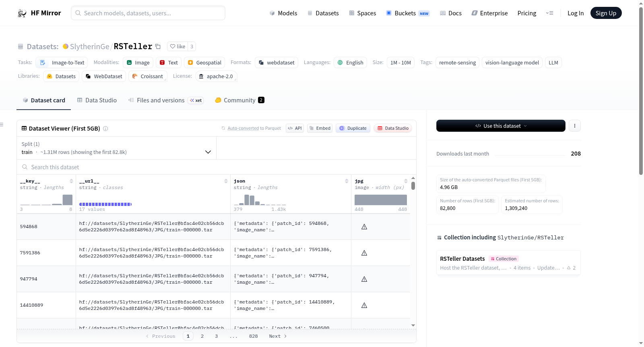The image size is (644, 347).
Task: Open the Use this dataset dropdown
Action: (x=501, y=126)
